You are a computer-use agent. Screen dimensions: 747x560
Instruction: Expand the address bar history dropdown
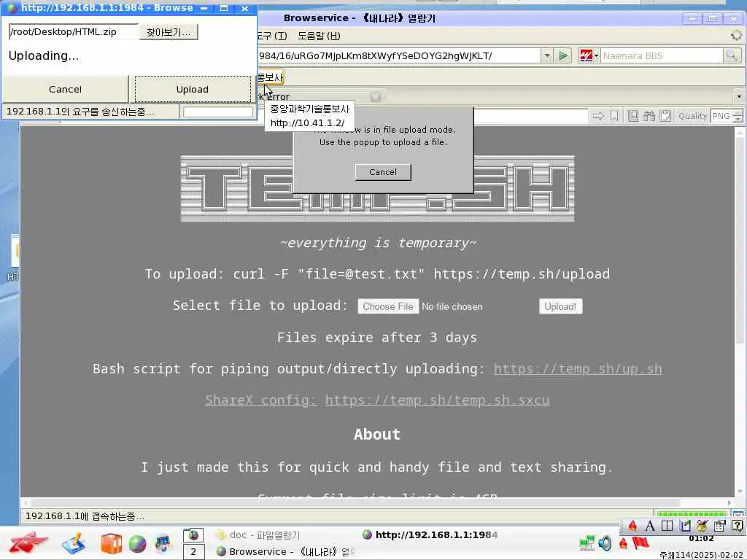(x=547, y=55)
